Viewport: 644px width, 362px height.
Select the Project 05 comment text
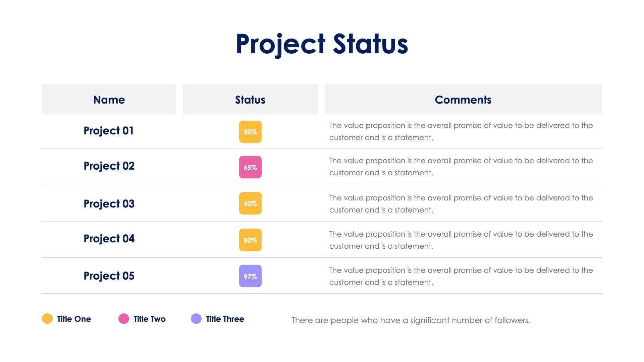[x=461, y=276]
